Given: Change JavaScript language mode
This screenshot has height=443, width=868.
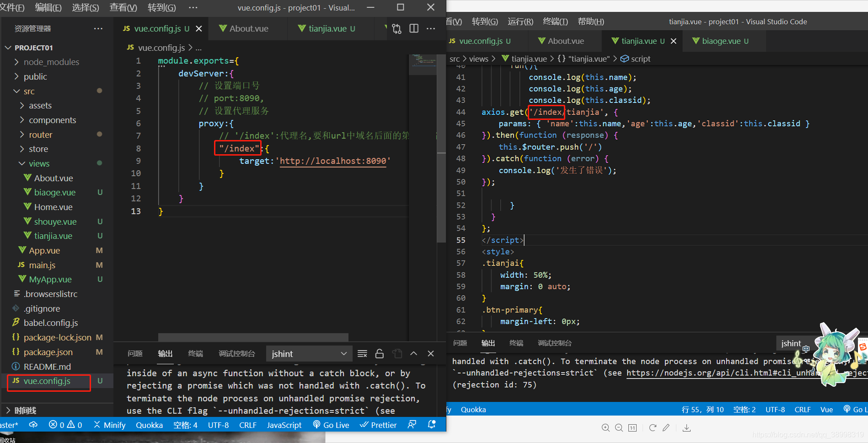Looking at the screenshot, I should 284,425.
